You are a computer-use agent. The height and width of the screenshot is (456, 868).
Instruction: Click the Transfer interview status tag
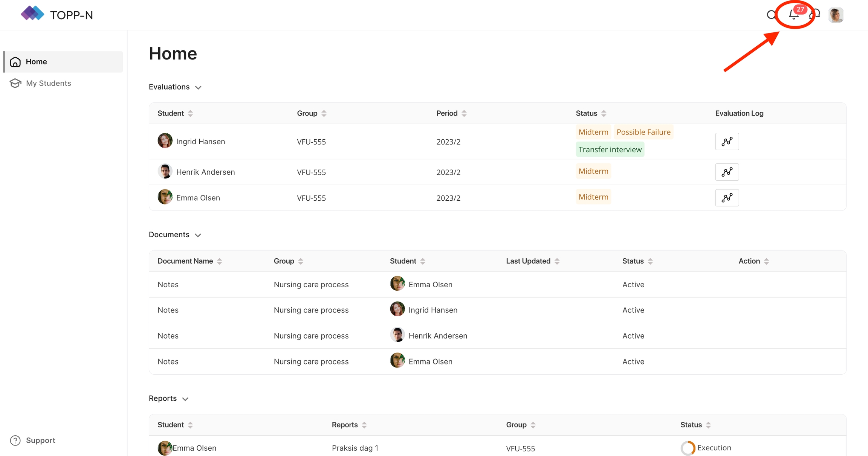coord(610,149)
